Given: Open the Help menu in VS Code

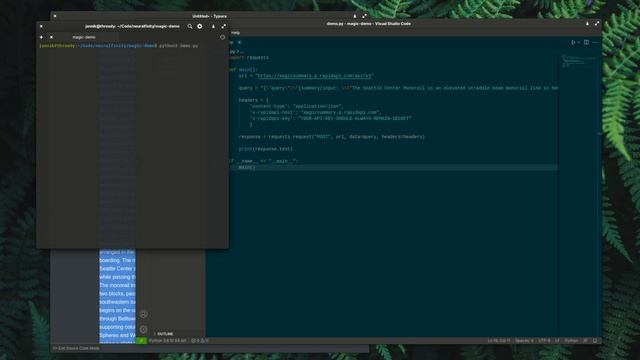Looking at the screenshot, I should tap(236, 33).
